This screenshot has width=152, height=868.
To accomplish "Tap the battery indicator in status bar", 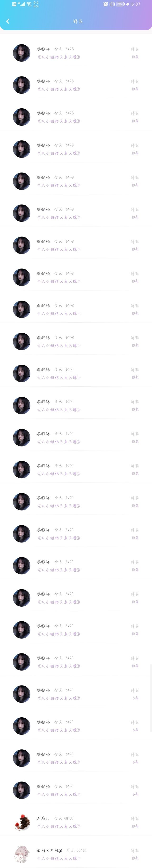I will 120,4.
